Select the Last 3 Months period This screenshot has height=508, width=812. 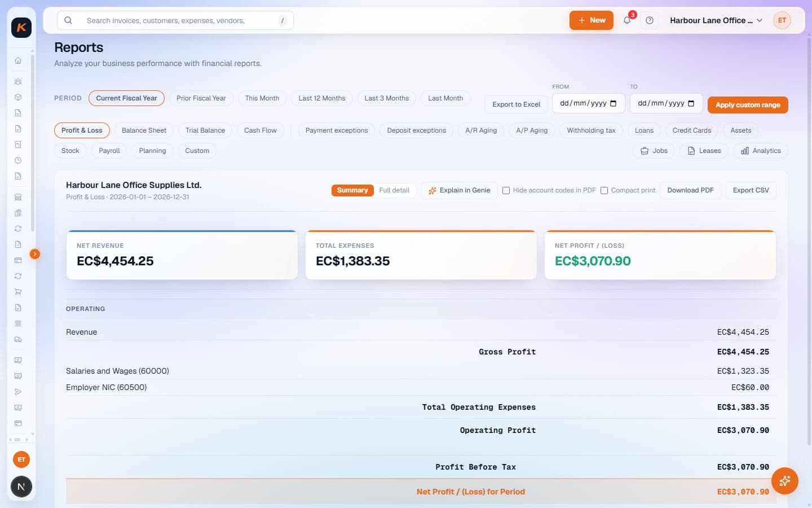click(387, 98)
